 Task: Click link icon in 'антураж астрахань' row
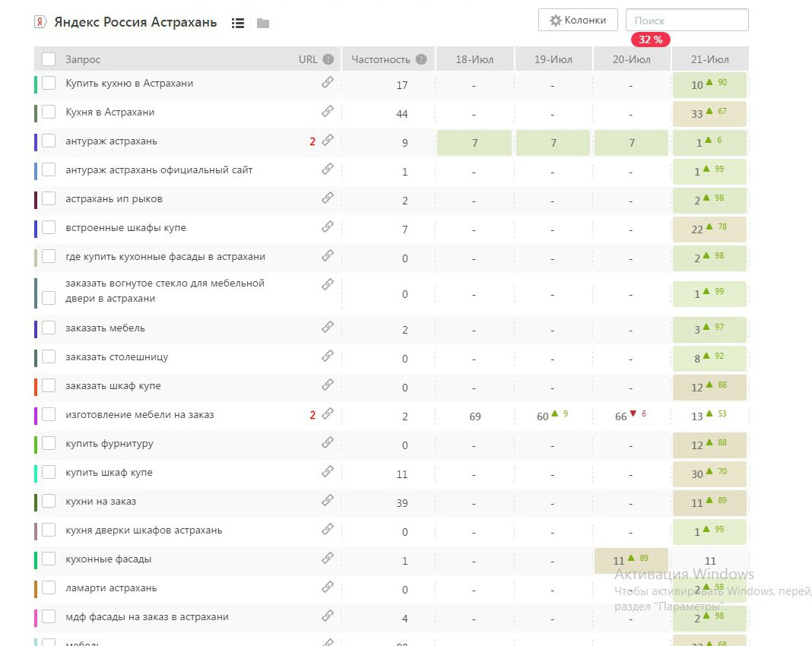328,141
